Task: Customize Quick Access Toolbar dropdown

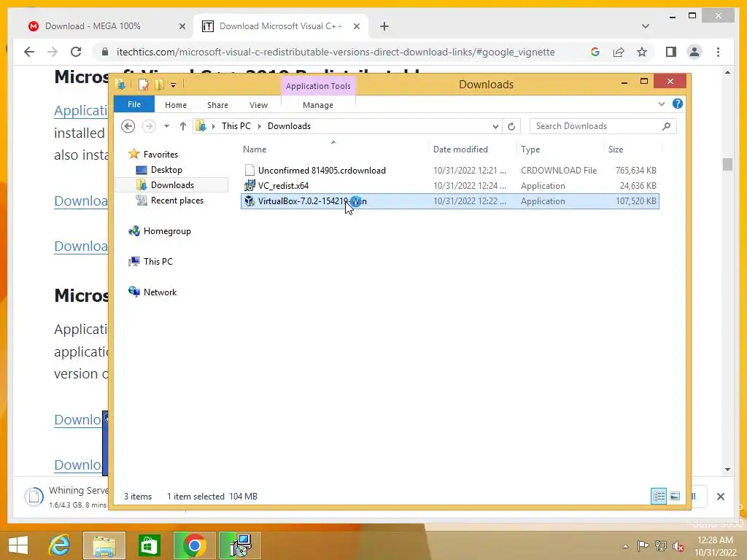Action: coord(174,85)
